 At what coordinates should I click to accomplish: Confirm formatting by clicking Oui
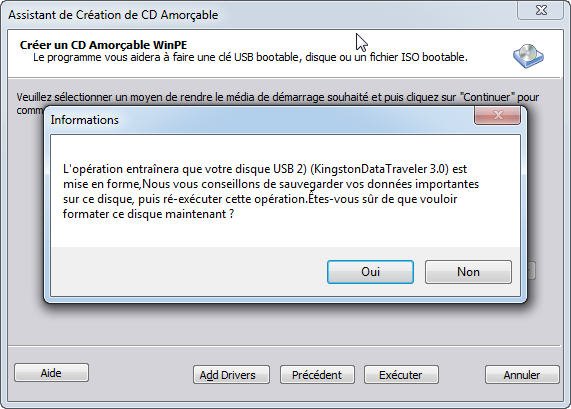[x=370, y=272]
